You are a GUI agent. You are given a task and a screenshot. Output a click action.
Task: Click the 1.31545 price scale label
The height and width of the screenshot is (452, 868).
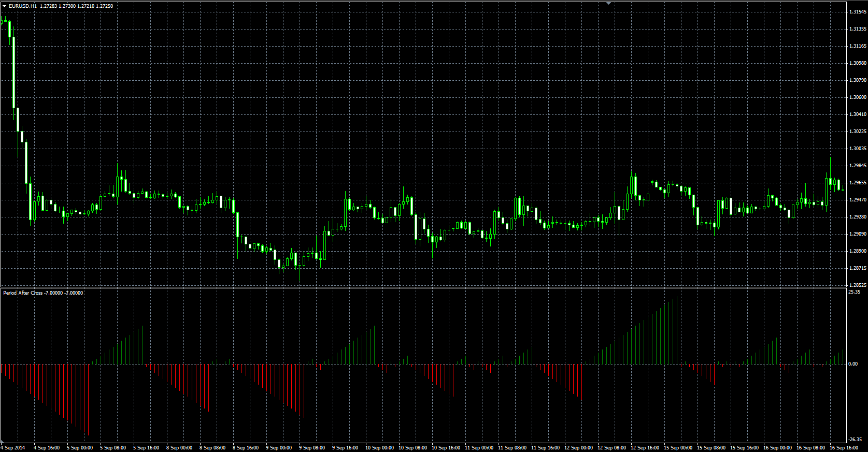(x=858, y=12)
